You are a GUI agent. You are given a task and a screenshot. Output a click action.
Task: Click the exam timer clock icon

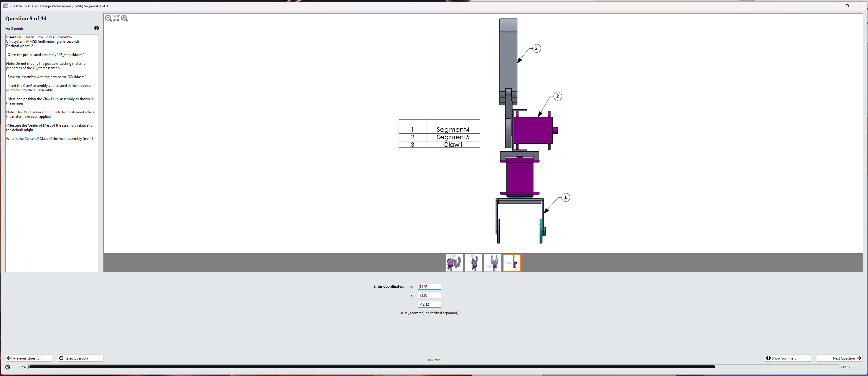[x=8, y=367]
